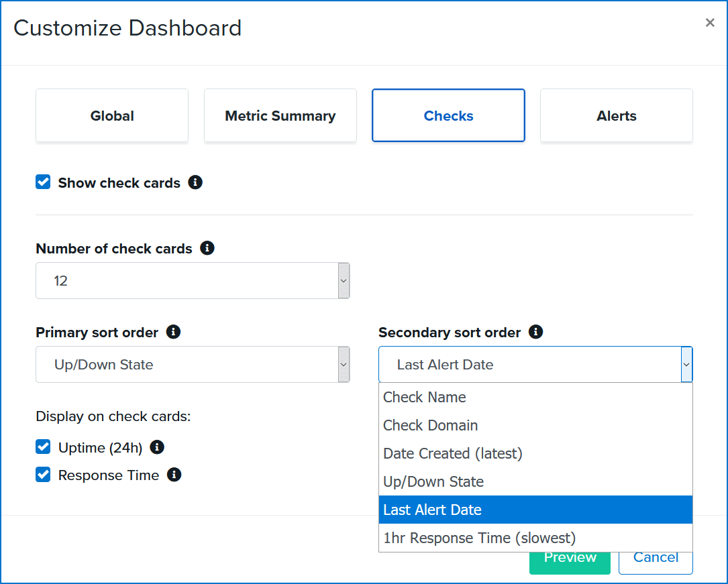
Task: Open the Number of check cards dropdown
Action: click(342, 280)
